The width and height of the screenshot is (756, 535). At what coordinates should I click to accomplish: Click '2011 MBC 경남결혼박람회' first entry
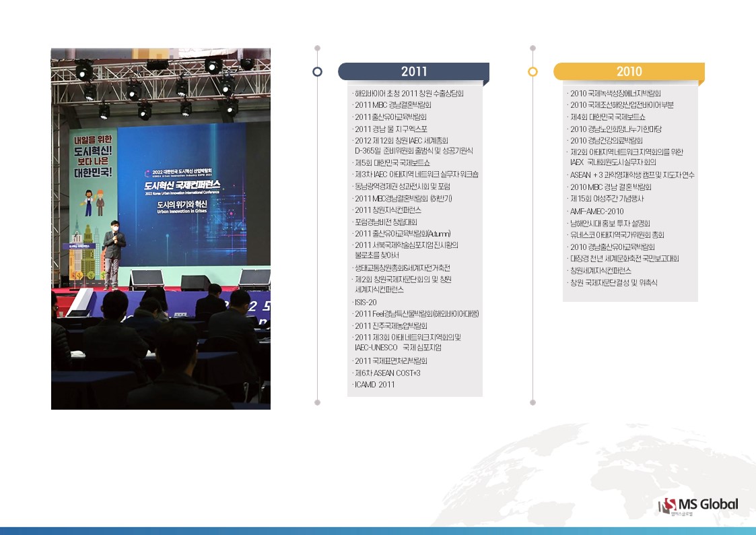click(393, 105)
